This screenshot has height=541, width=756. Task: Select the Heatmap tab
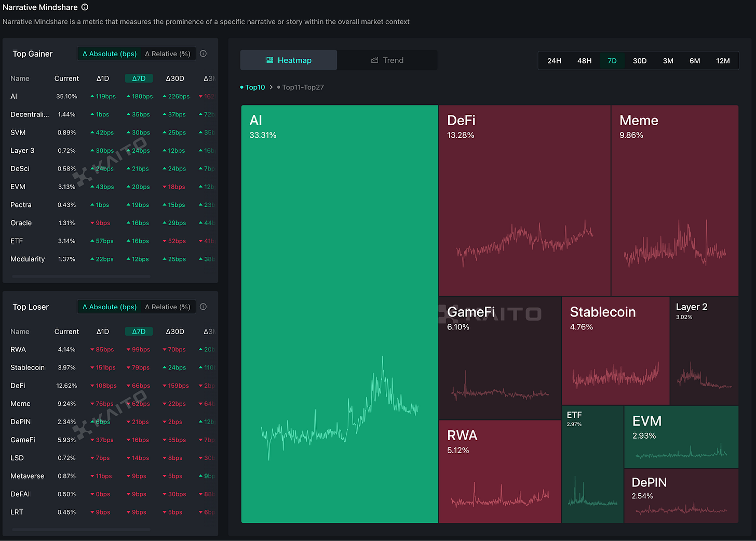288,60
